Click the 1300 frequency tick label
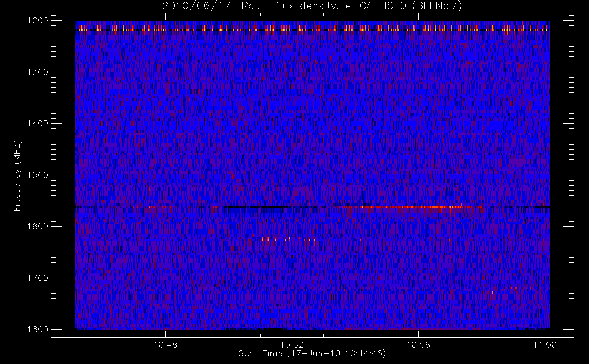The image size is (589, 364). [x=38, y=72]
